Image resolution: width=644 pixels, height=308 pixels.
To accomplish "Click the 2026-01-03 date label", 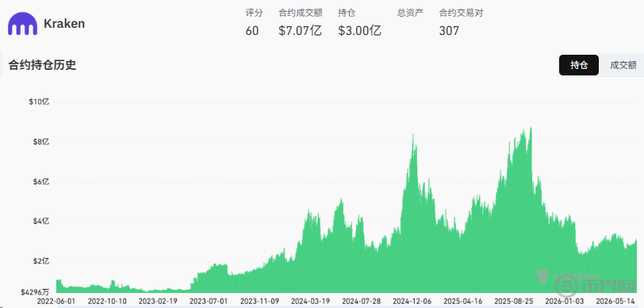I will coord(565,301).
